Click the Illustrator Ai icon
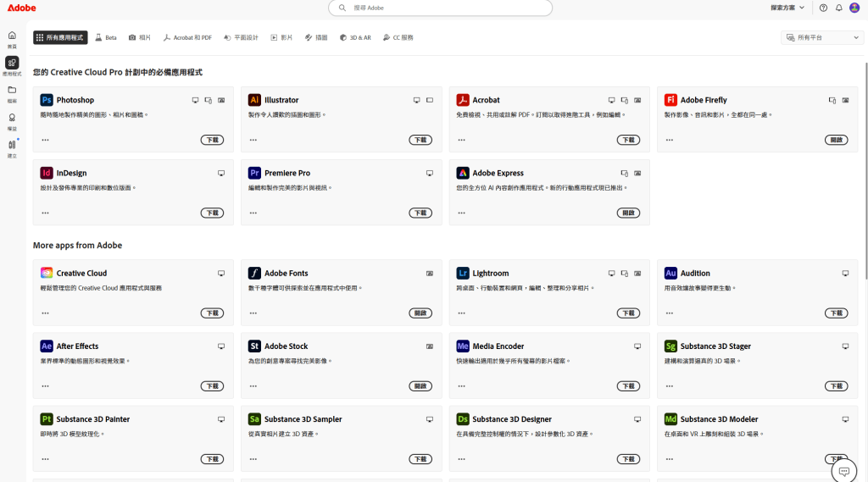Screen dimensions: 868x482 coord(254,100)
